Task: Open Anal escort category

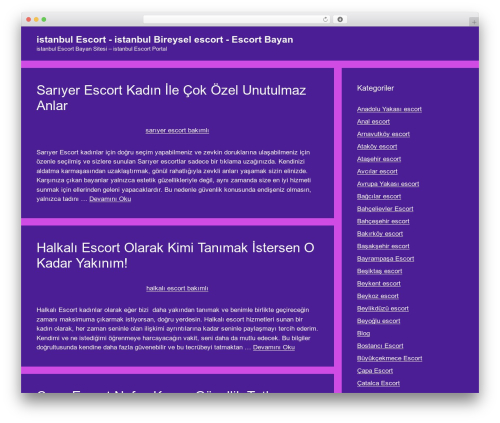Action: click(x=373, y=122)
